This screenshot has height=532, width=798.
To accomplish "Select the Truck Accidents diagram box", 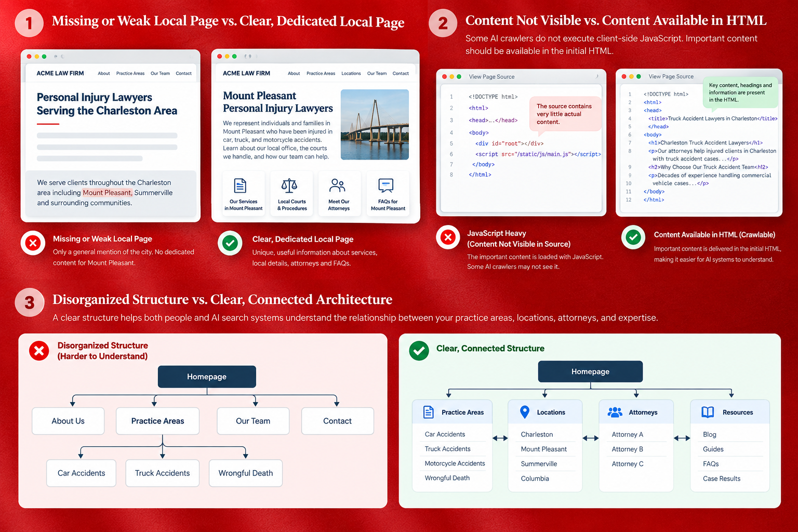I will 162,473.
